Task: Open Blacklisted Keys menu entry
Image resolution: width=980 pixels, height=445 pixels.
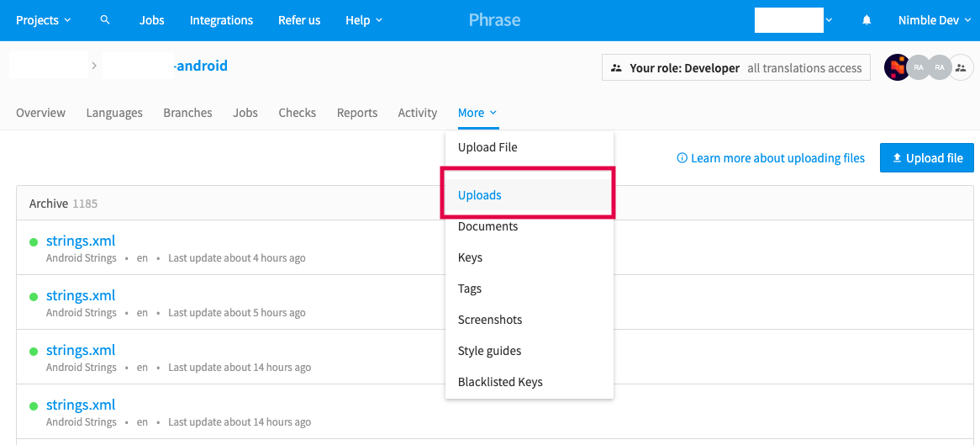Action: click(500, 382)
